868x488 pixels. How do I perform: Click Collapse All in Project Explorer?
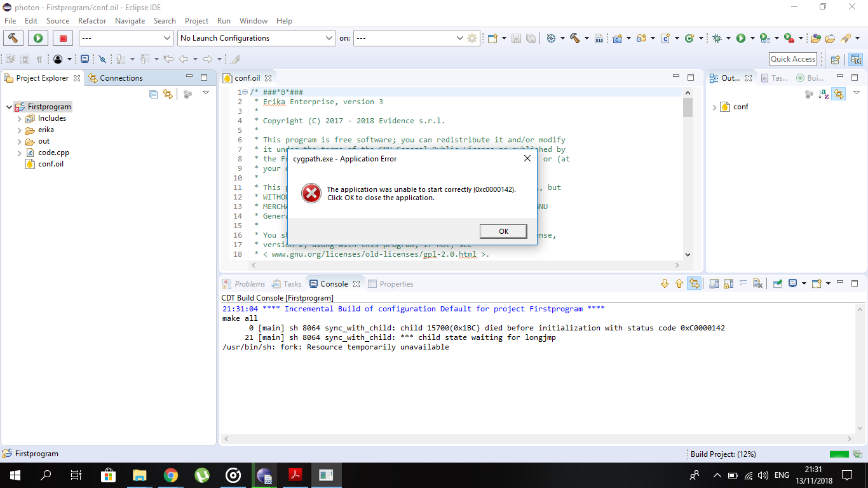click(153, 94)
